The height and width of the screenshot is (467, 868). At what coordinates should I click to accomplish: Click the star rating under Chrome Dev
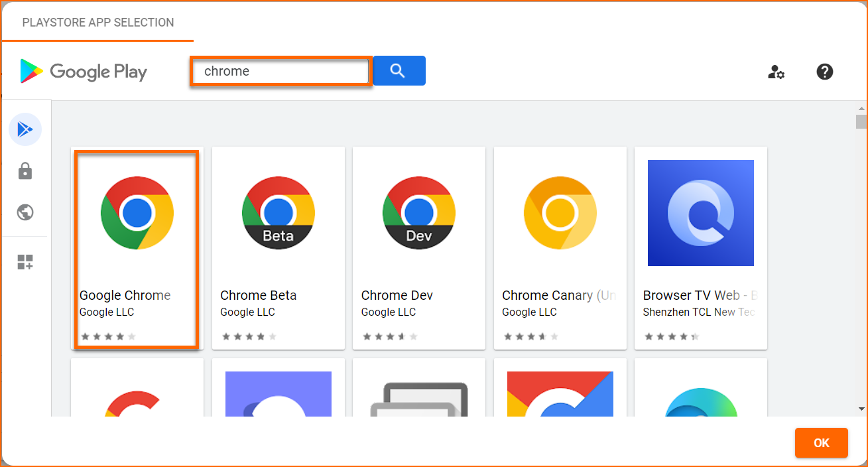pyautogui.click(x=390, y=337)
